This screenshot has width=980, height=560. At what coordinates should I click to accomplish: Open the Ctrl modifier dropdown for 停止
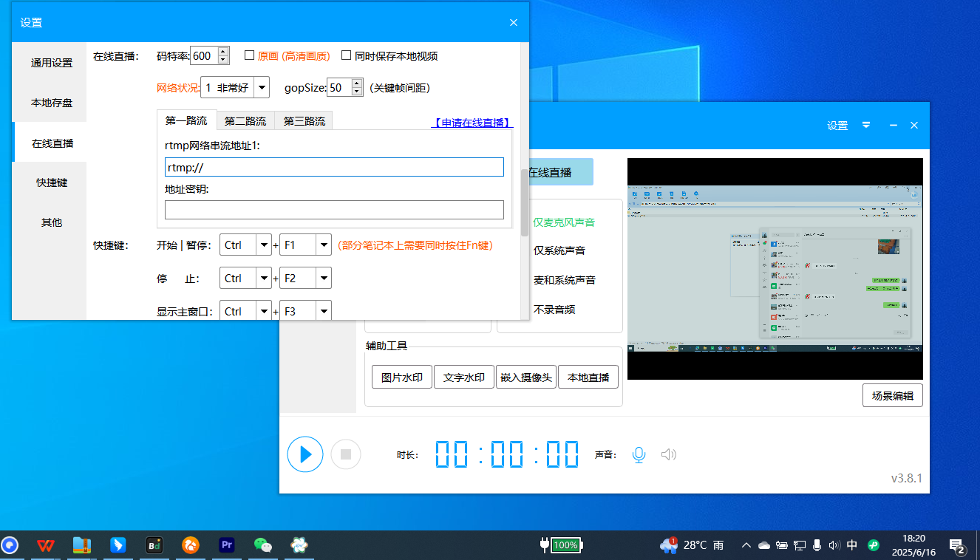[x=264, y=278]
